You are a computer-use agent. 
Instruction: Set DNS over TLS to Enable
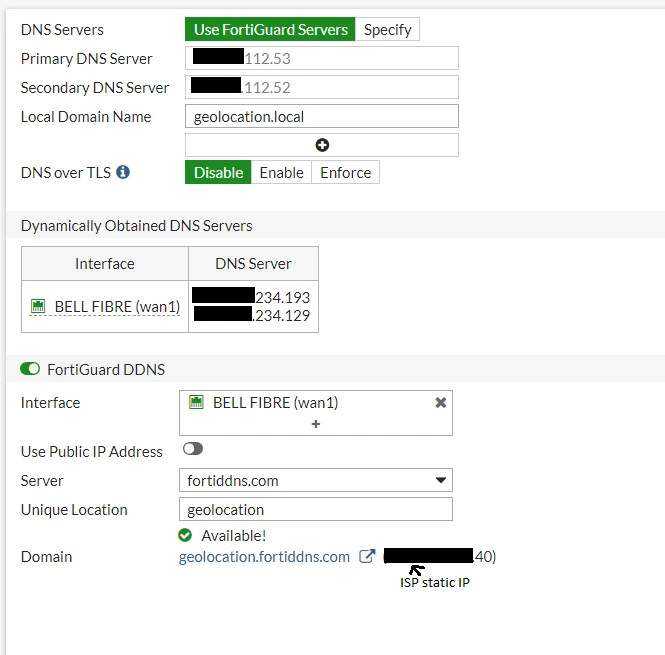coord(281,172)
